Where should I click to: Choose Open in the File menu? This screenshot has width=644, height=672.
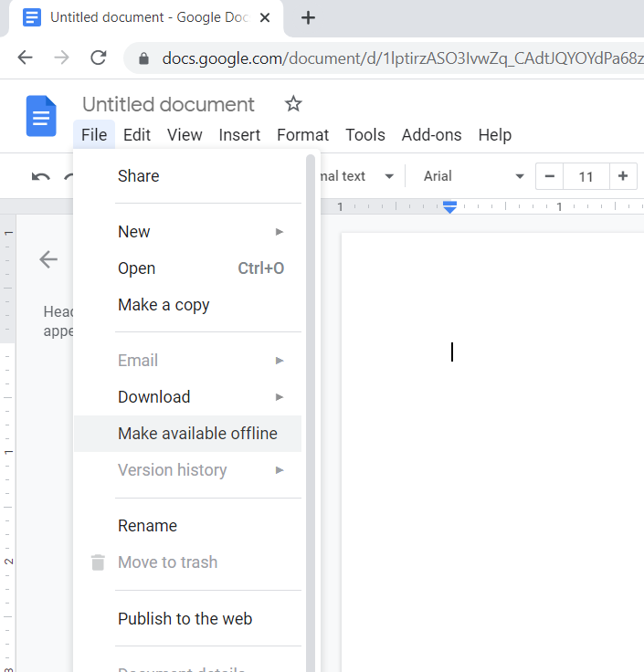click(x=187, y=268)
